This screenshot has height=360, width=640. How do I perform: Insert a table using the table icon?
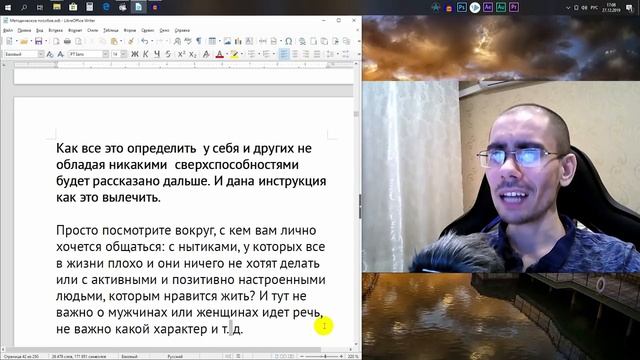coord(212,41)
